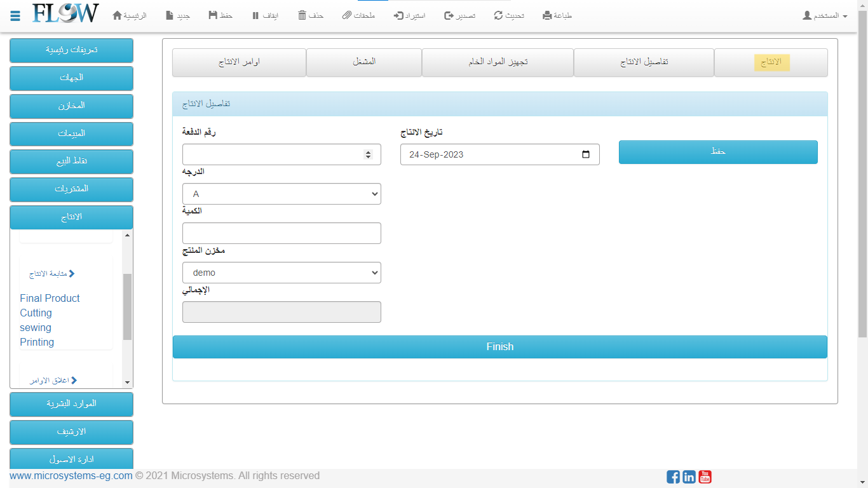Open the user (المستخدم) dropdown menu
The image size is (868, 488).
825,15
